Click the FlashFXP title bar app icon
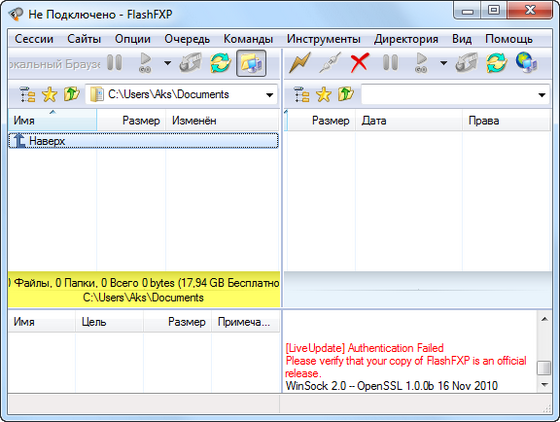 pos(16,14)
